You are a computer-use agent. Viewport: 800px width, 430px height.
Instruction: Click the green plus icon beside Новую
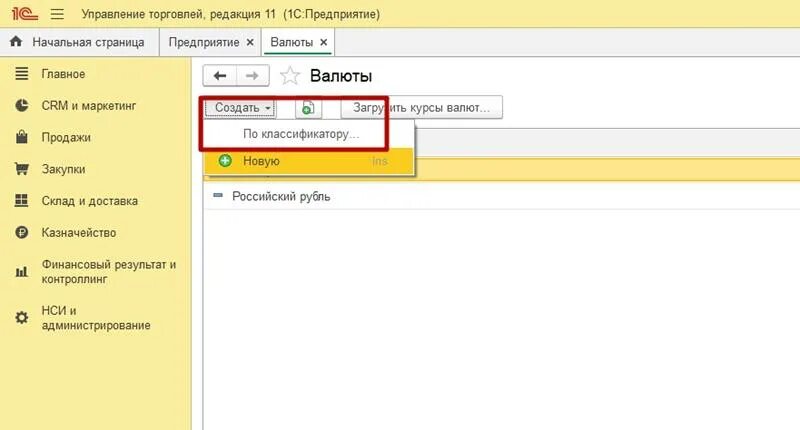[224, 161]
